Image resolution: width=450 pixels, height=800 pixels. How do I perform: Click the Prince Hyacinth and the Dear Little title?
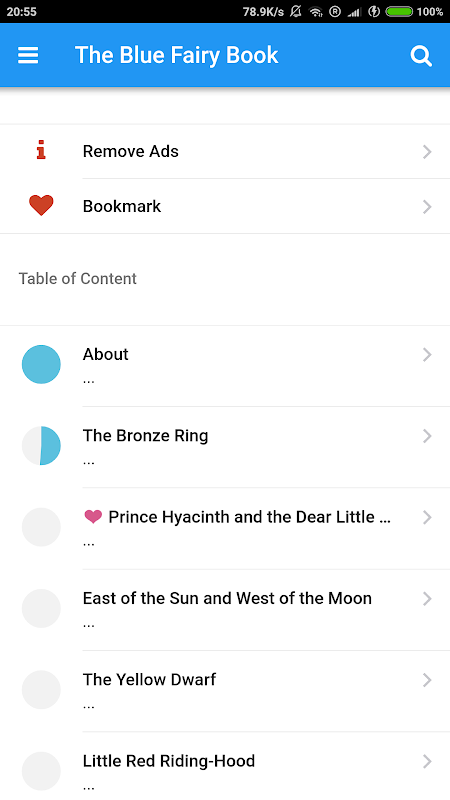click(249, 517)
